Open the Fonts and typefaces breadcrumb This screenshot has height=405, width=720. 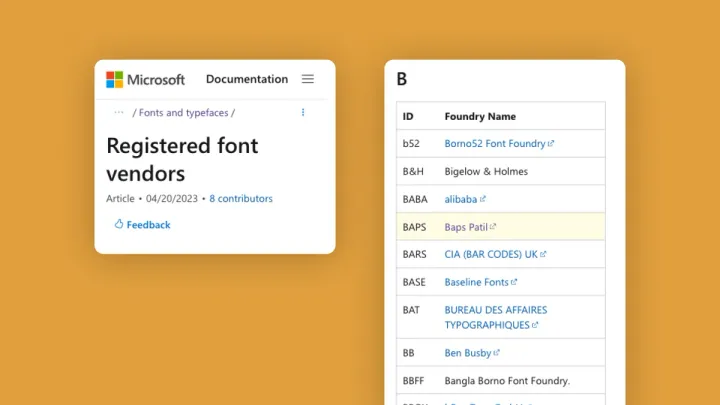[x=183, y=112]
